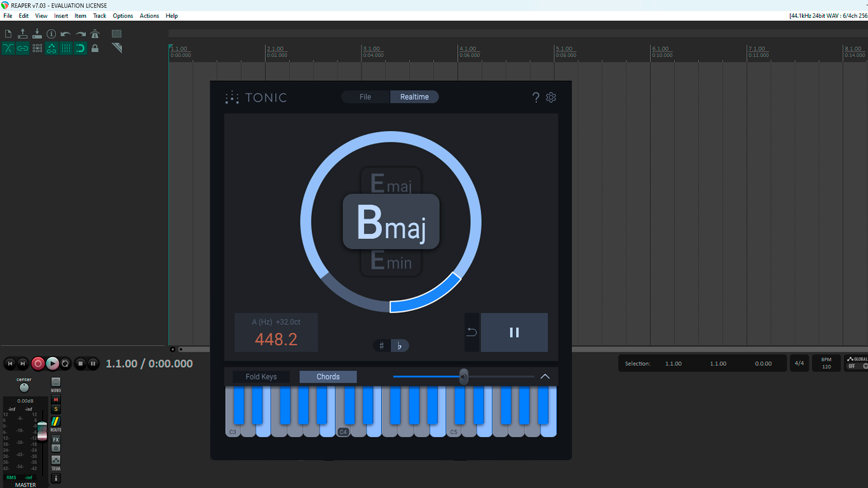Viewport: 868px width, 488px height.
Task: Click the master pan knob labeled center
Action: pyautogui.click(x=24, y=388)
